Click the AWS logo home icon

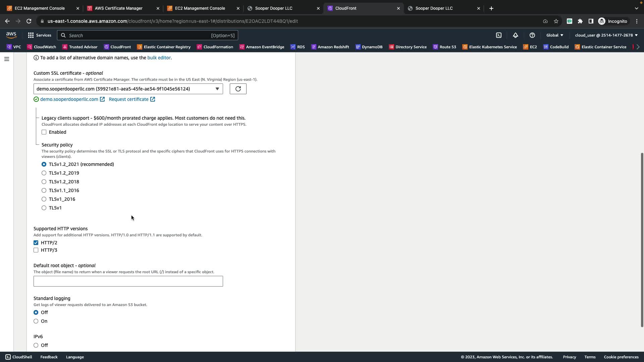click(11, 35)
